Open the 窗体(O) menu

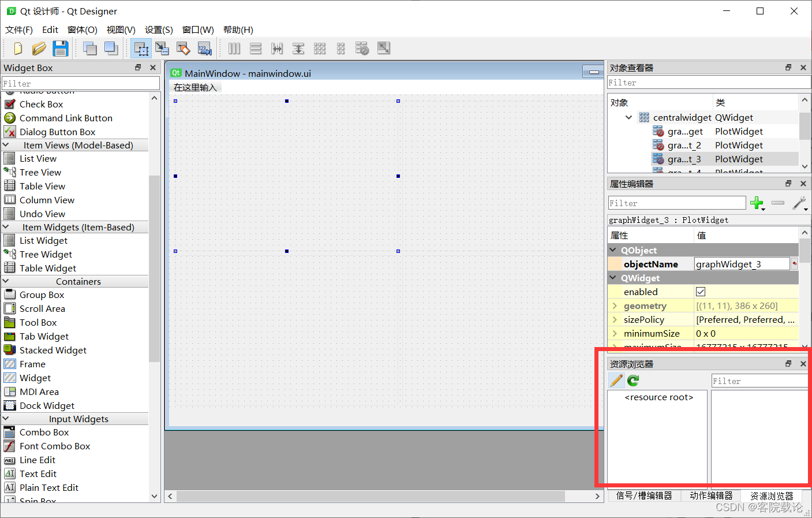tap(83, 29)
